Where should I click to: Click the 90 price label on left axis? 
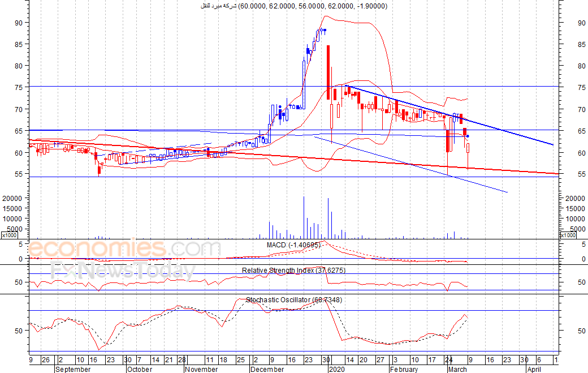click(x=19, y=23)
